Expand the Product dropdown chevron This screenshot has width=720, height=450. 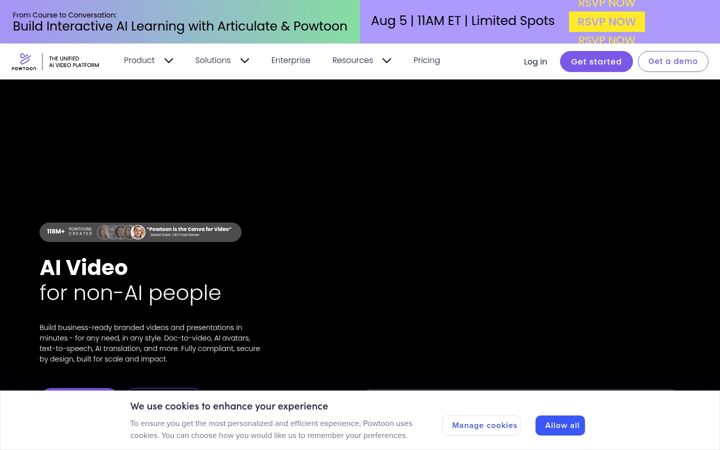[x=169, y=61]
